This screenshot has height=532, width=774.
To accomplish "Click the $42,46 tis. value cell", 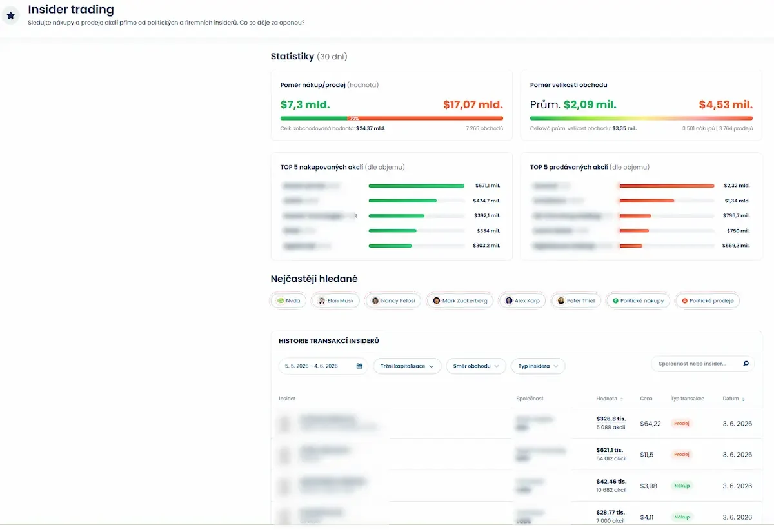I will click(x=612, y=481).
